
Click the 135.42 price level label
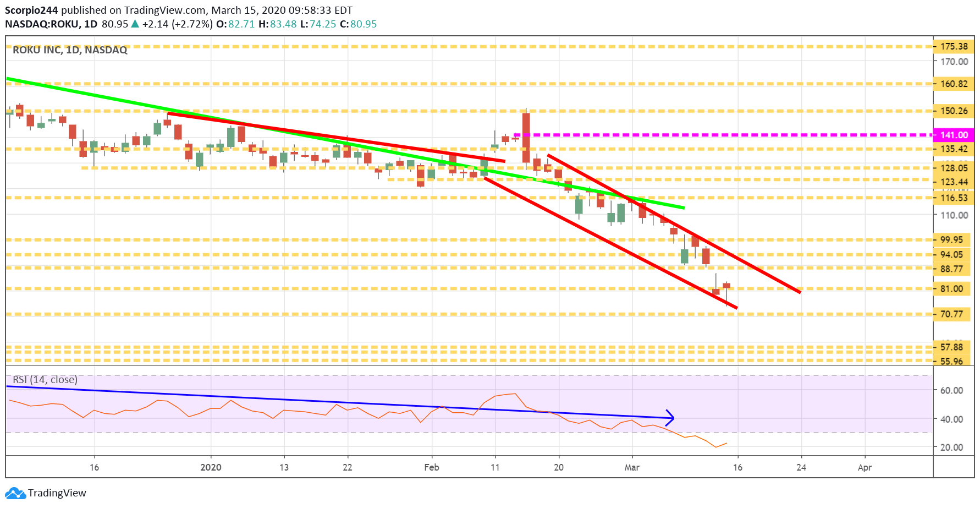coord(954,149)
